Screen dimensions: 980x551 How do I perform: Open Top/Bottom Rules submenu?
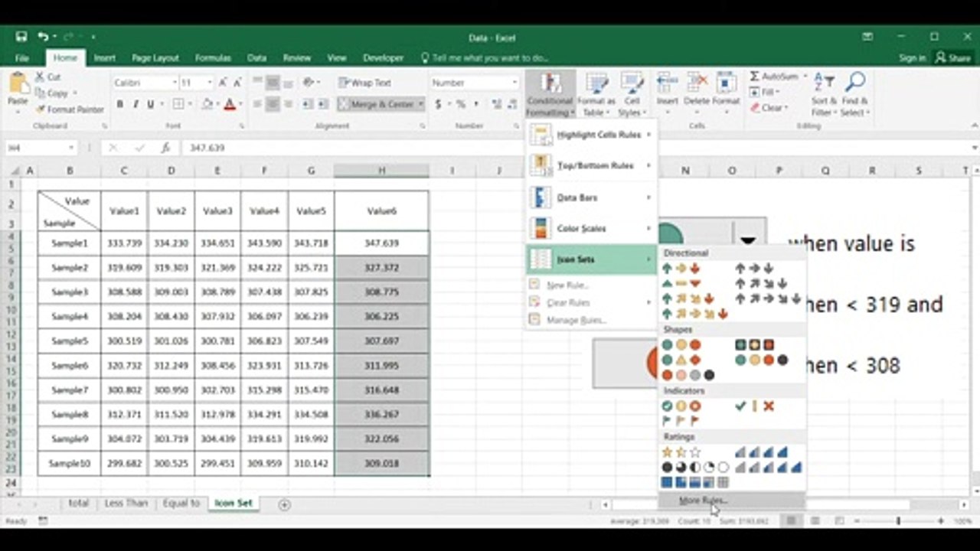coord(592,165)
